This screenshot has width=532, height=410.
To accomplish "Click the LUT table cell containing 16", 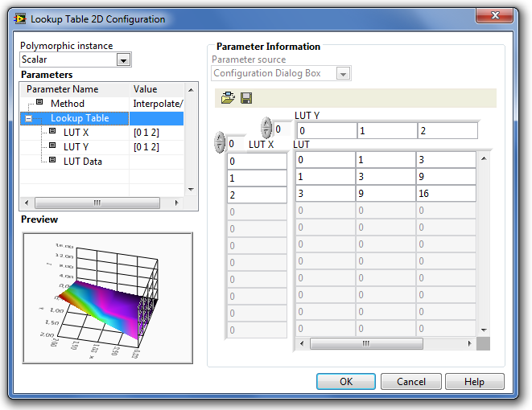I will click(445, 195).
